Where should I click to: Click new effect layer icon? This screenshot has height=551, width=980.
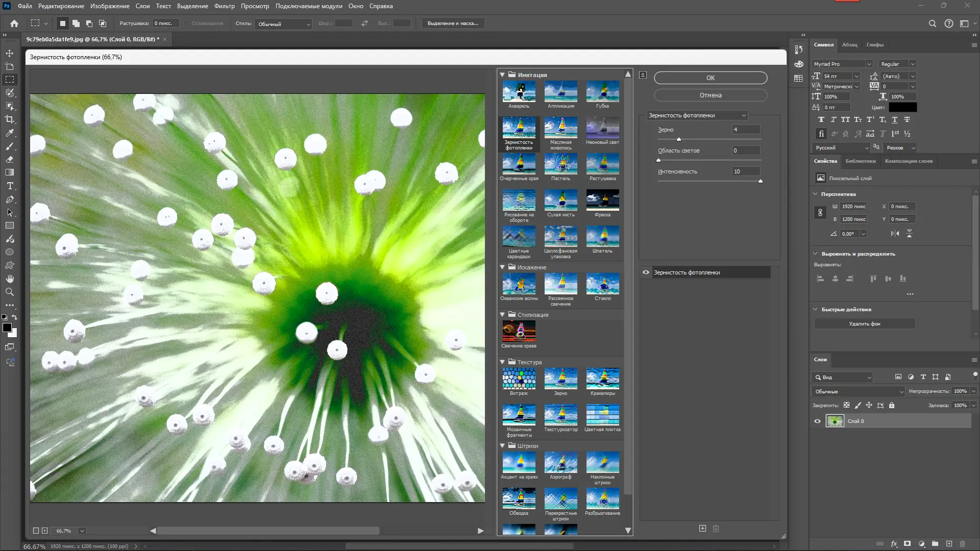pyautogui.click(x=702, y=529)
